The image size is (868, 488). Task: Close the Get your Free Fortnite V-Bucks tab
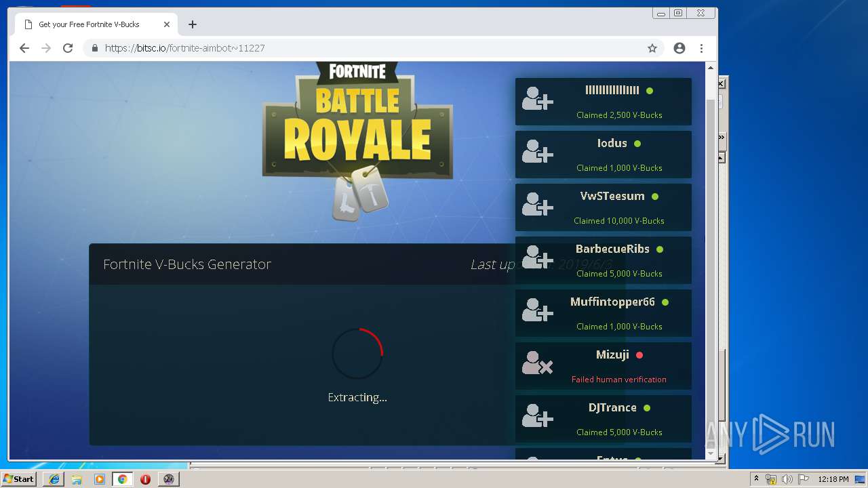(x=167, y=24)
